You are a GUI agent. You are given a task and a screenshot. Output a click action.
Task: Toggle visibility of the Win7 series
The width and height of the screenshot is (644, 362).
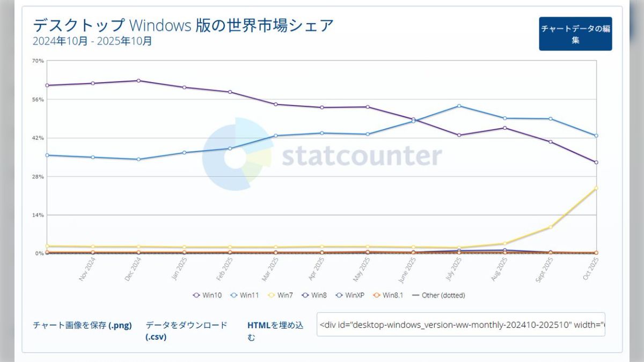(x=279, y=295)
